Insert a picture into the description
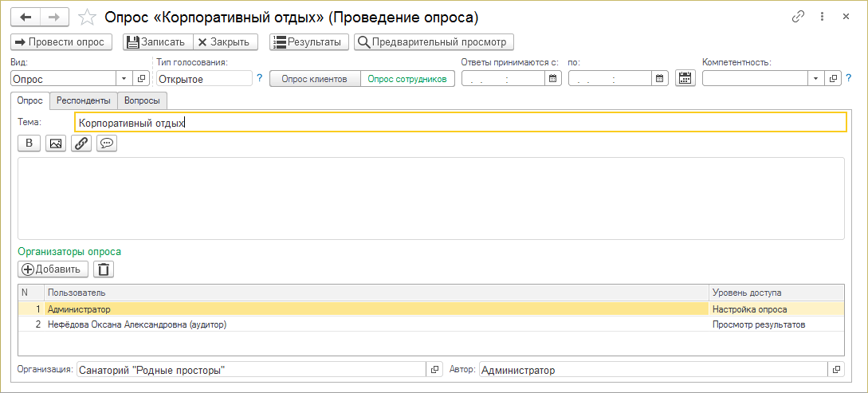This screenshot has width=868, height=393. [55, 143]
